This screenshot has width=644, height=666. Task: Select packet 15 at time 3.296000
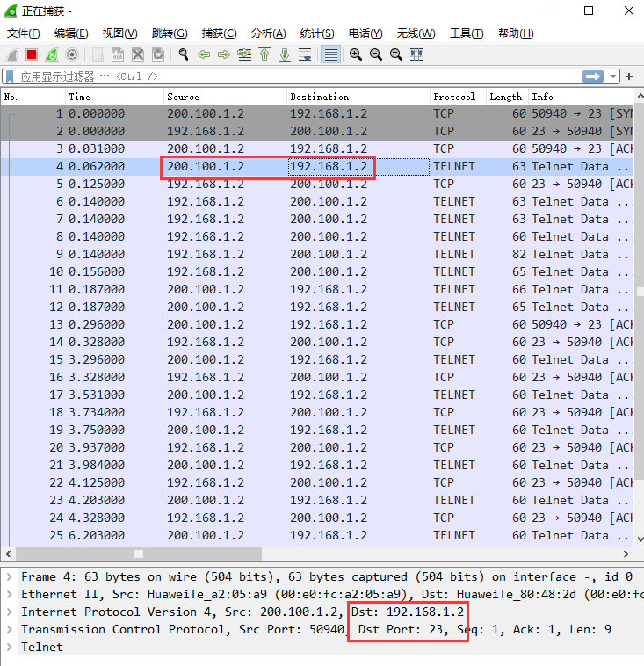(317, 359)
